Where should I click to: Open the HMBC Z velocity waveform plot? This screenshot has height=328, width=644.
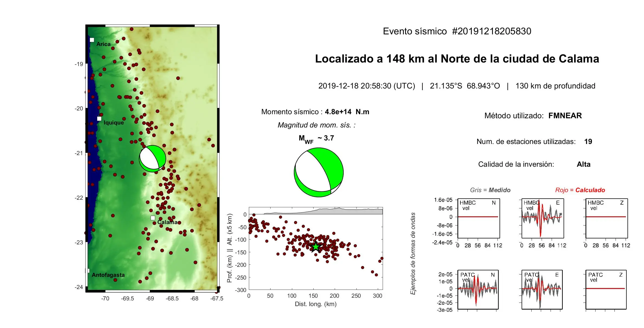pyautogui.click(x=607, y=218)
